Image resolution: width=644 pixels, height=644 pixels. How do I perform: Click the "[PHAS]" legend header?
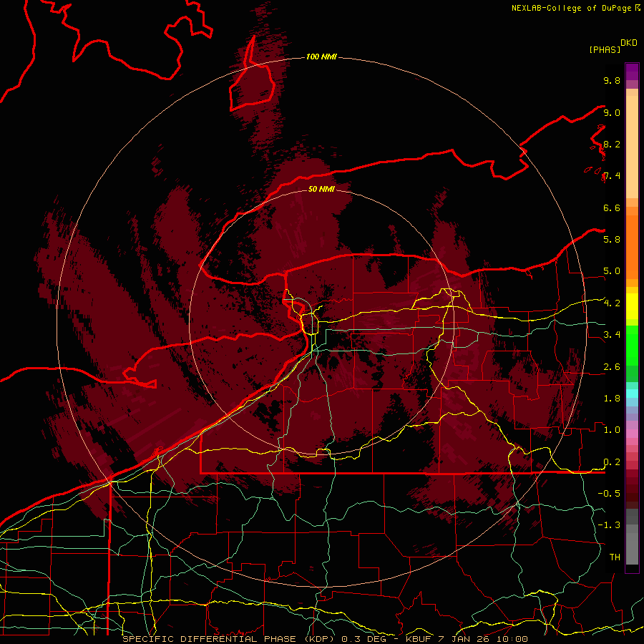[605, 49]
